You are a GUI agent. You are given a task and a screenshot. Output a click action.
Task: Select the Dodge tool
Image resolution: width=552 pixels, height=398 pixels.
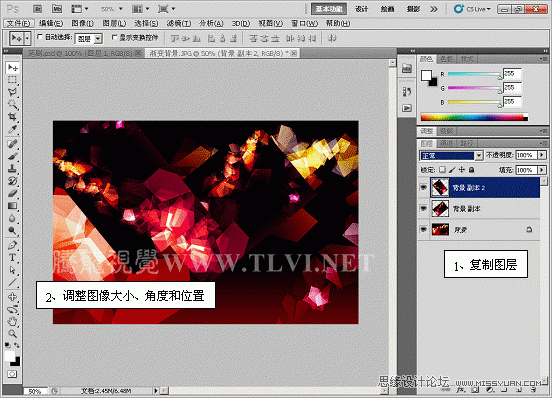pos(13,230)
